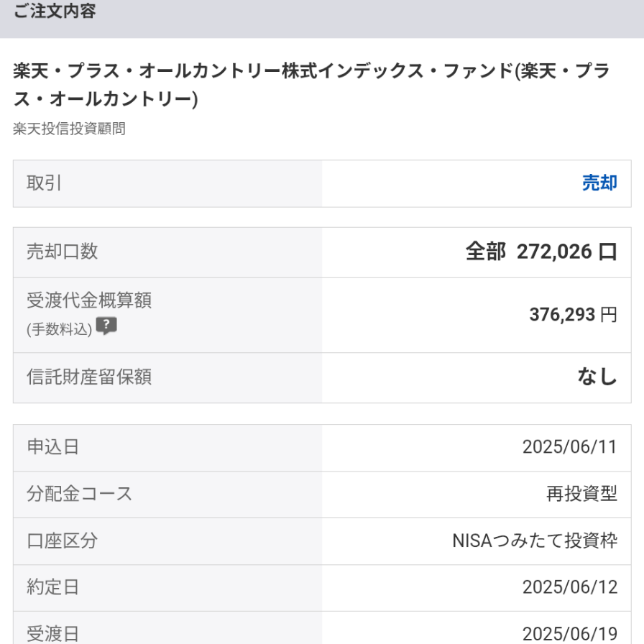Click the 再投資型 value
The width and height of the screenshot is (644, 644).
pyautogui.click(x=581, y=494)
